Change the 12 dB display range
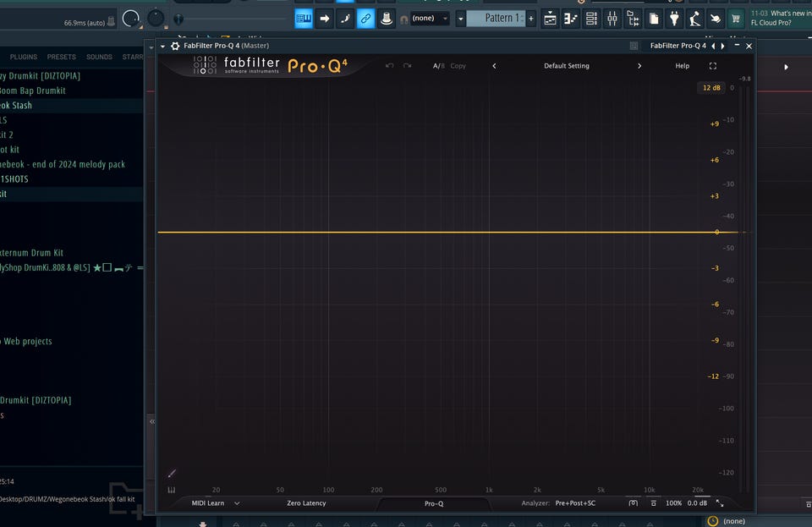The image size is (812, 527). [x=711, y=87]
